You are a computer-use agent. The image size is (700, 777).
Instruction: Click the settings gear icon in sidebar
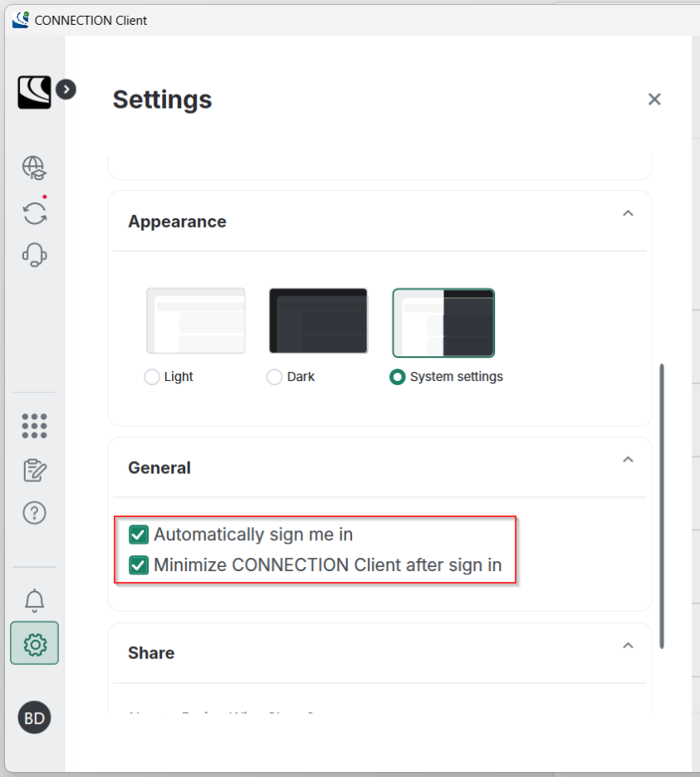point(35,643)
